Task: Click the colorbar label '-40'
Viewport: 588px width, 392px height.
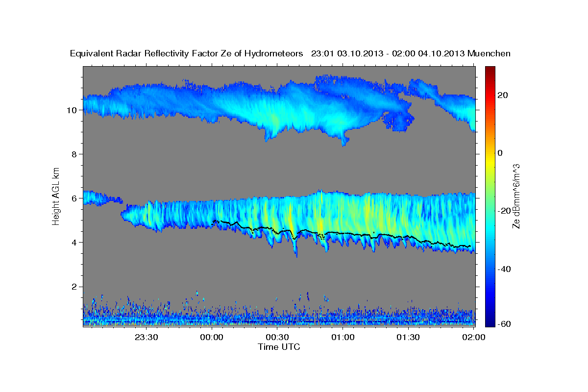Action: (x=503, y=269)
